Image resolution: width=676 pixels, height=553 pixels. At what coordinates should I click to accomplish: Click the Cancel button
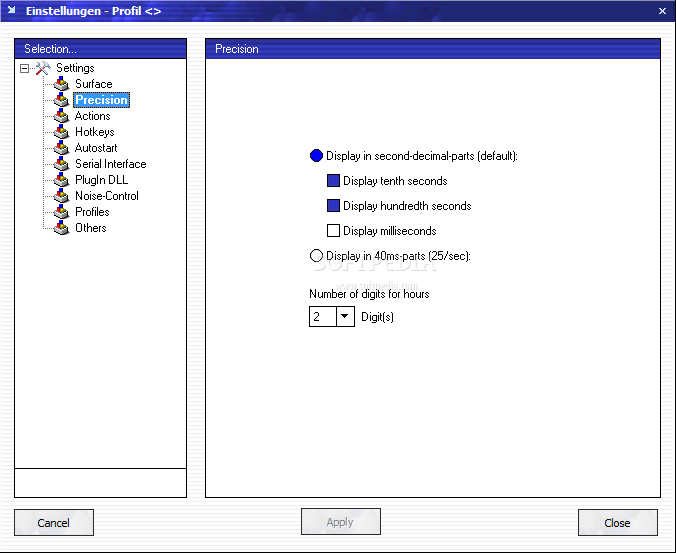point(54,522)
